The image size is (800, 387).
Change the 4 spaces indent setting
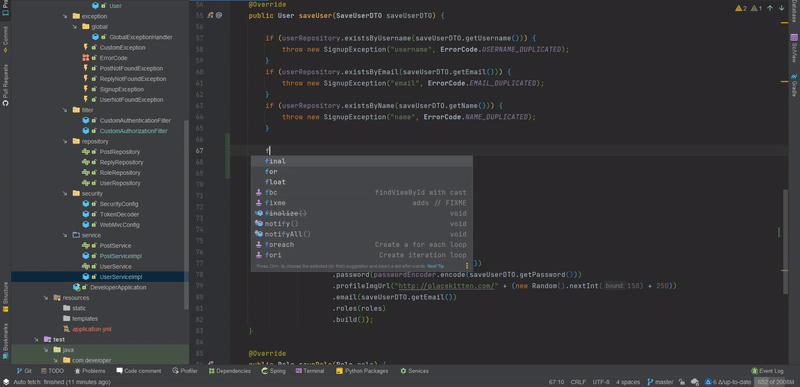pyautogui.click(x=628, y=382)
